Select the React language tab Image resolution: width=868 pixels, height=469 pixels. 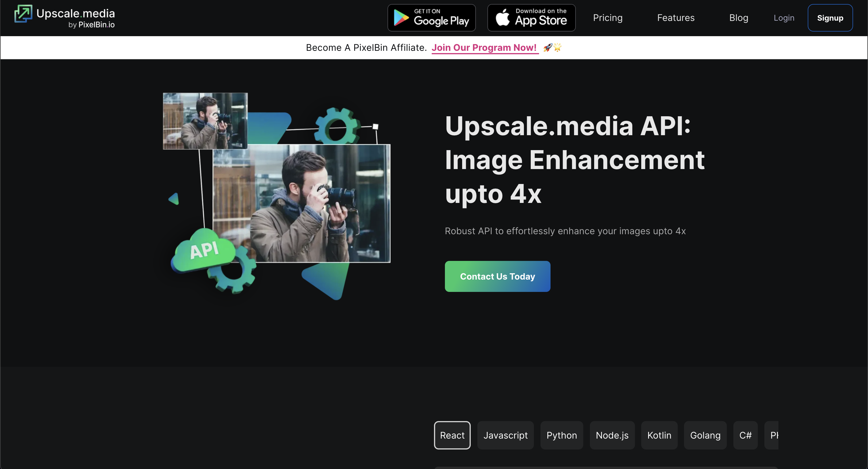pos(452,435)
